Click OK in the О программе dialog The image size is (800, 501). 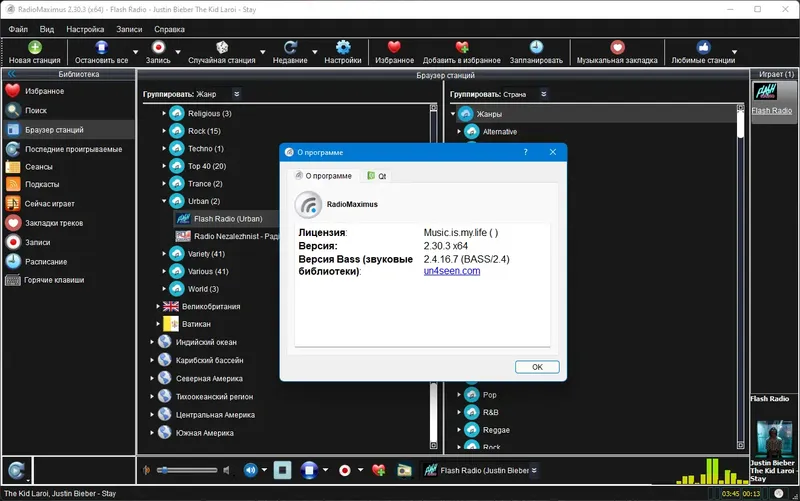click(537, 367)
